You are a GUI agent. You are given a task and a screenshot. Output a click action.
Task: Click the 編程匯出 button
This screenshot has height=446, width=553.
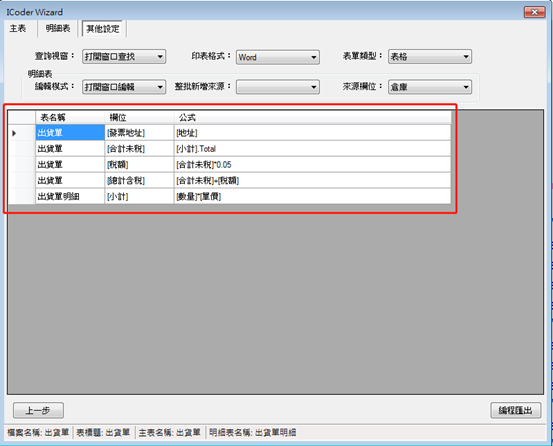point(516,410)
